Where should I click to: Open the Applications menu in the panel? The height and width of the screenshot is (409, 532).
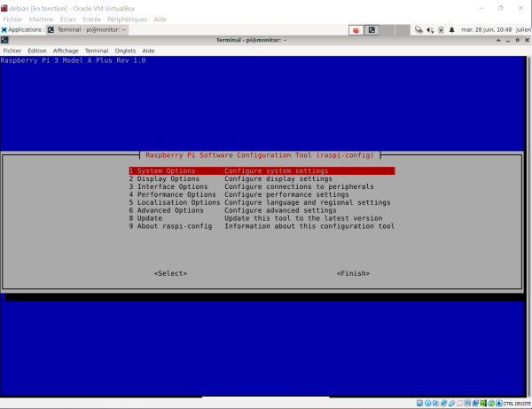tap(21, 29)
